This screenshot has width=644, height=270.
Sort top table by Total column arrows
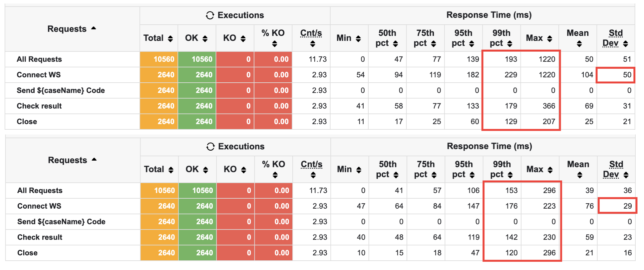(170, 39)
